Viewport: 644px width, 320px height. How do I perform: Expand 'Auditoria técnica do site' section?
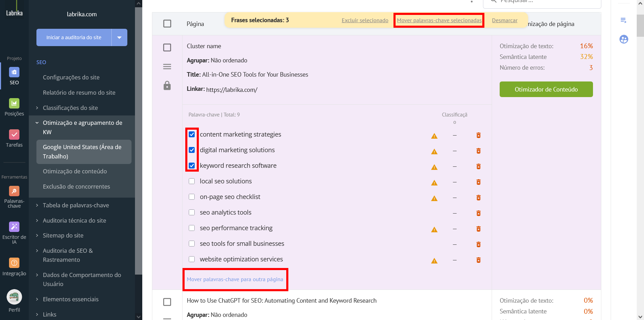(74, 220)
